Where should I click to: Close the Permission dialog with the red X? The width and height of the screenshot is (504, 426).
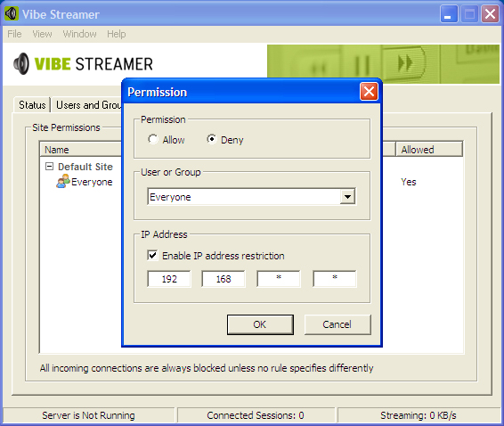[x=369, y=92]
